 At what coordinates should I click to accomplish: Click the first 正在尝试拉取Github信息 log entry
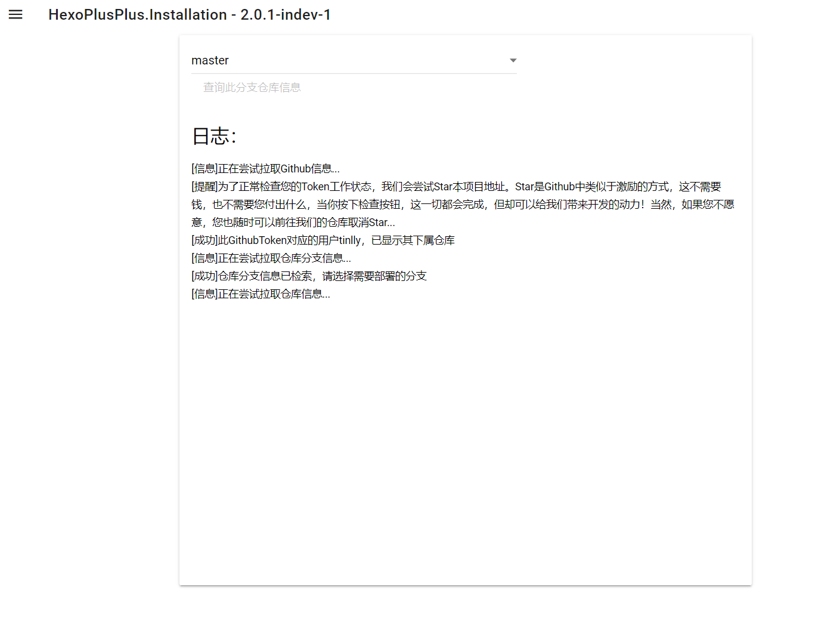tap(265, 168)
